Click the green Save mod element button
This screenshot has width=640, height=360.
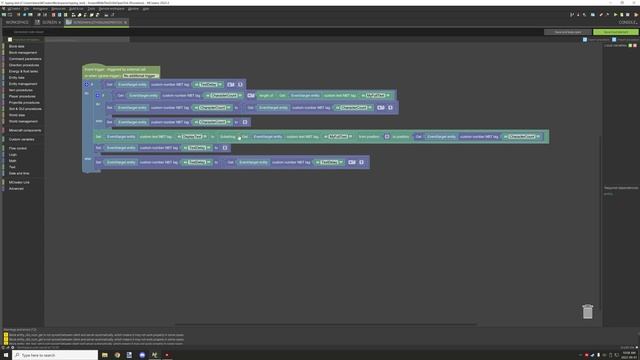coord(616,32)
